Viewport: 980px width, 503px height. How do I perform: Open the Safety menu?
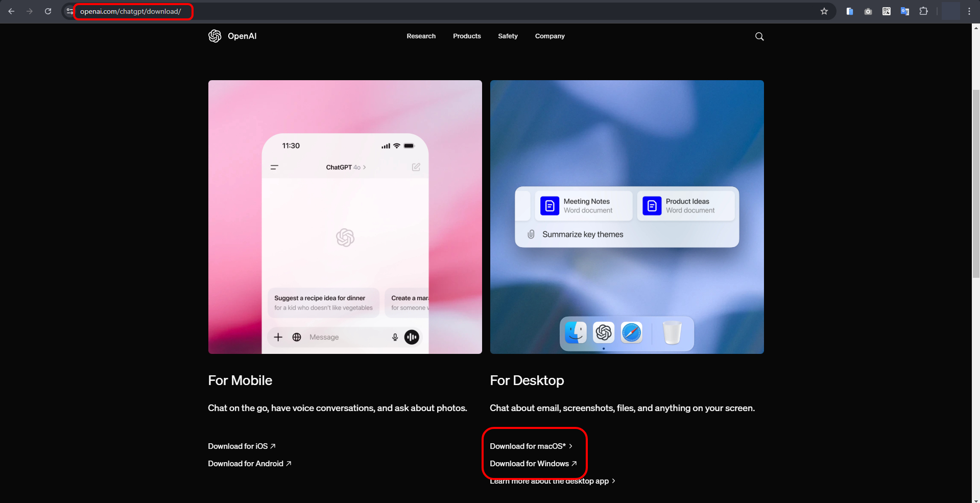pos(508,36)
